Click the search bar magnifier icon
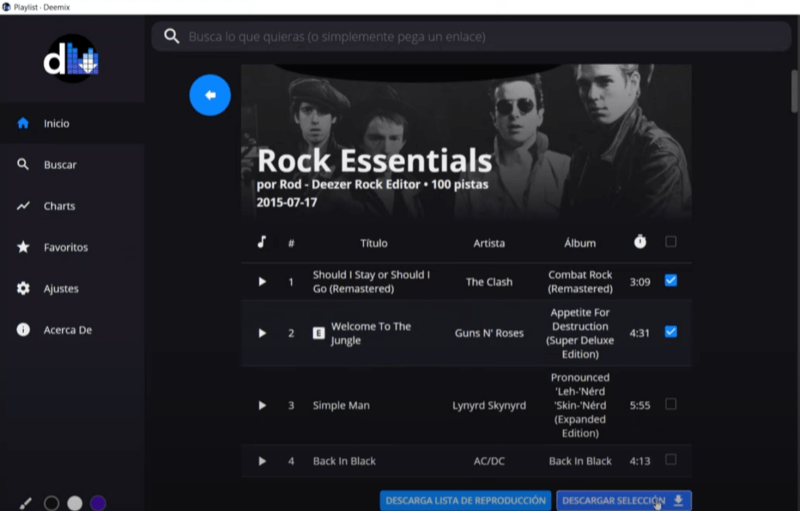 [171, 36]
